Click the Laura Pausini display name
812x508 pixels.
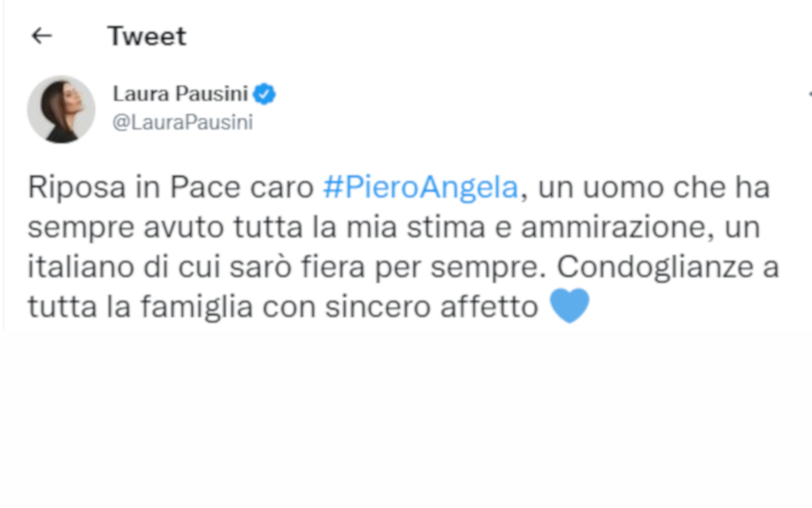(180, 94)
